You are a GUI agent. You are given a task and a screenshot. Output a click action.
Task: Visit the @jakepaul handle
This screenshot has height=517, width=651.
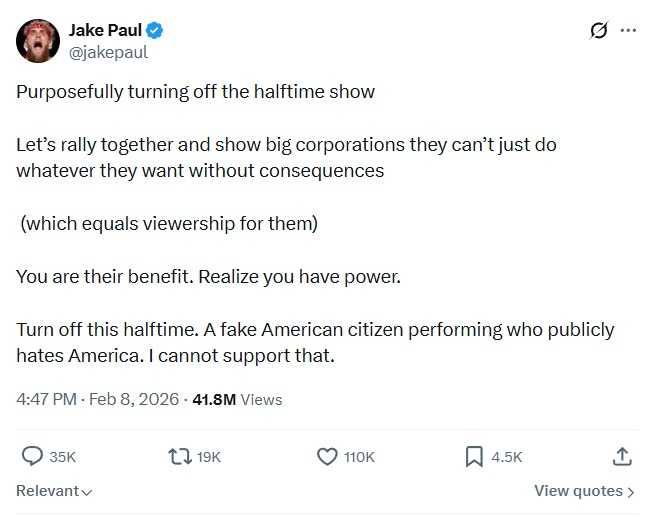pos(108,52)
